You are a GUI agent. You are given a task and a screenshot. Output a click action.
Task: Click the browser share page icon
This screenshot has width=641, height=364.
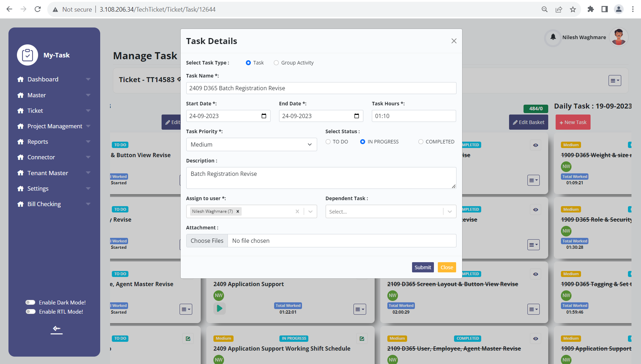point(559,10)
